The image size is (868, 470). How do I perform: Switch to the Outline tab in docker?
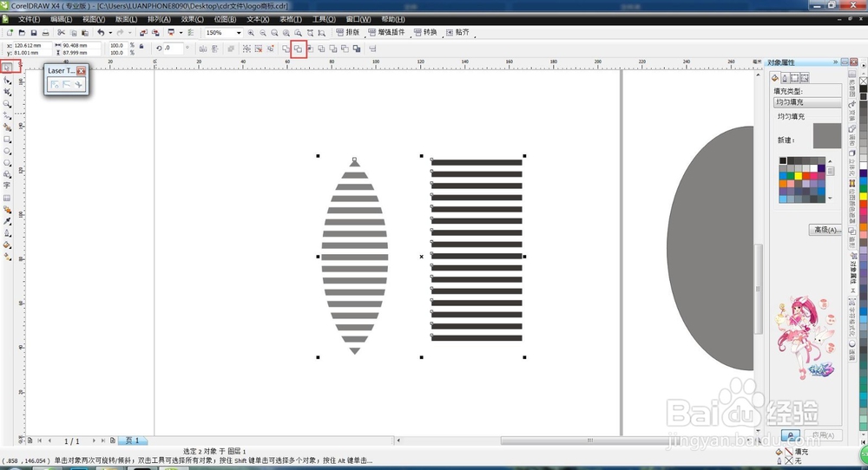785,77
